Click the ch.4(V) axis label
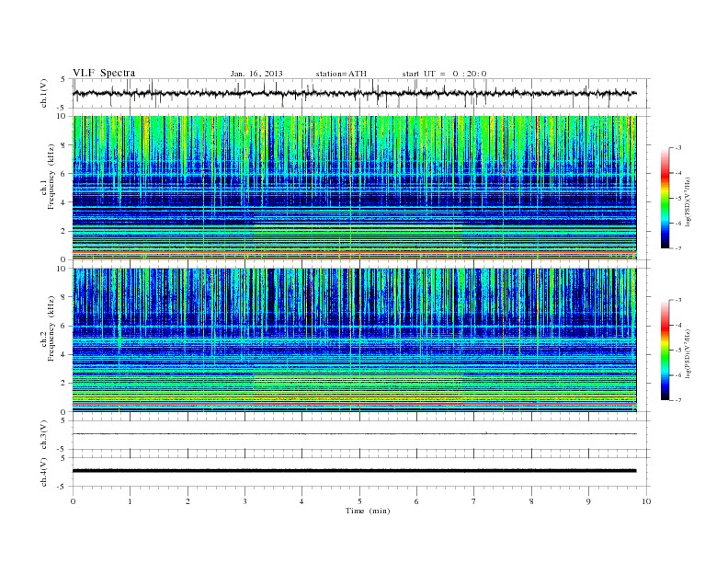This screenshot has height=563, width=728. click(x=44, y=472)
